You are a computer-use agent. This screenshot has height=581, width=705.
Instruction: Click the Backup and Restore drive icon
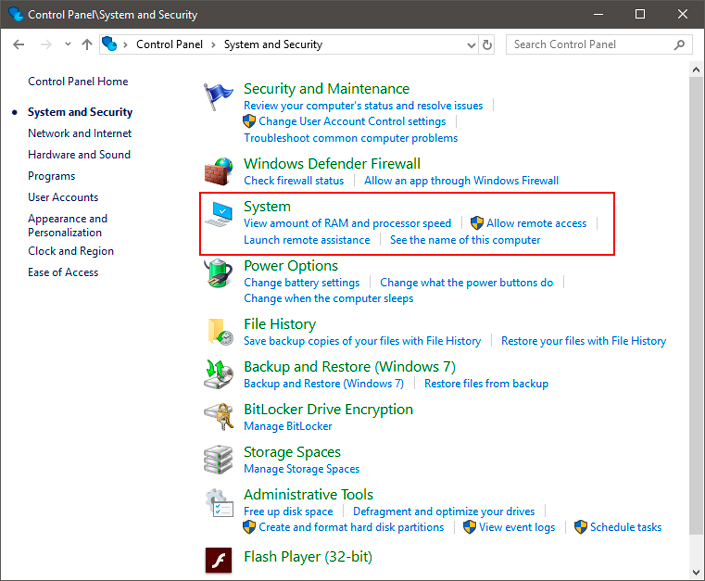click(x=219, y=374)
